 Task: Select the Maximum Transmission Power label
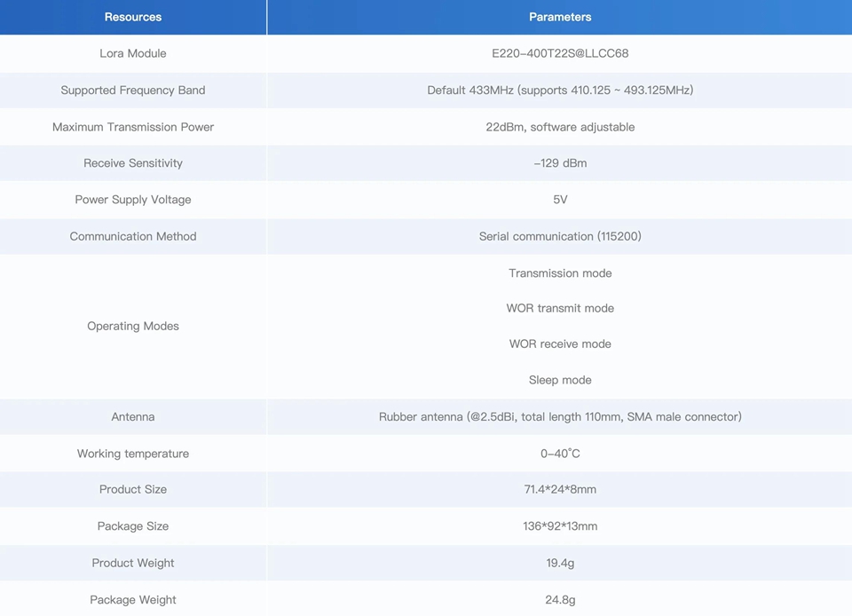(x=133, y=127)
